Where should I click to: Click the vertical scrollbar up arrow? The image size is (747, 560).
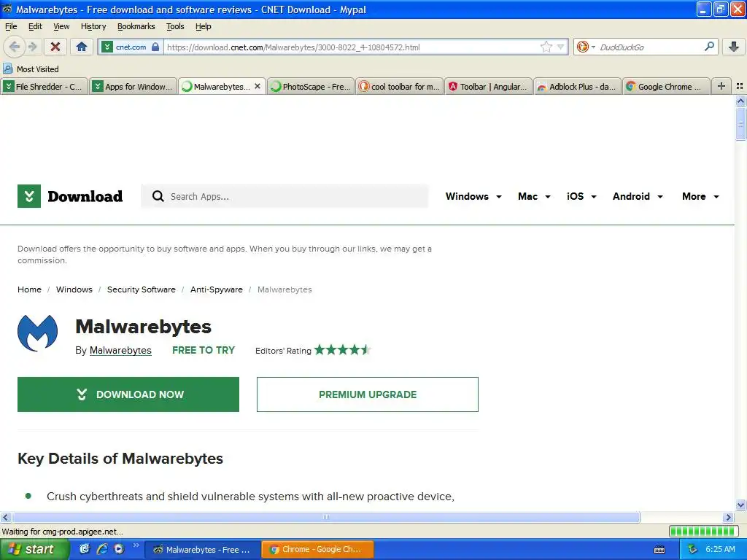click(x=740, y=101)
